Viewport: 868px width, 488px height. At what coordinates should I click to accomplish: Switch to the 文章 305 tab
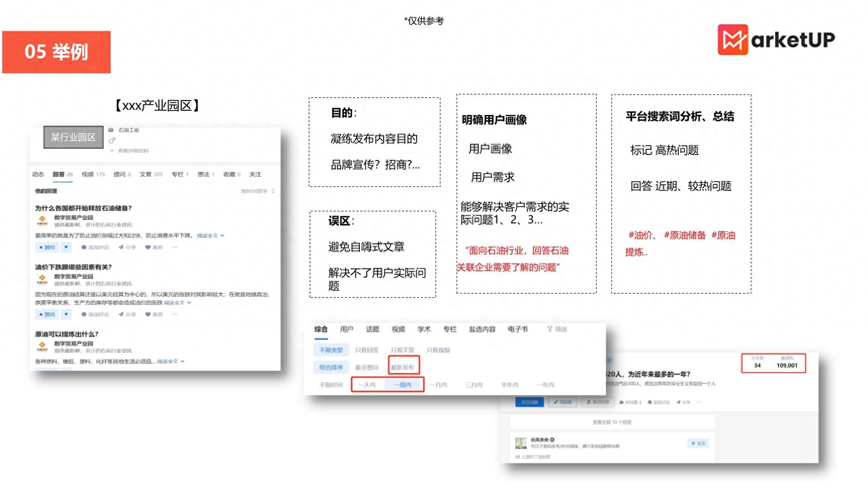click(151, 174)
